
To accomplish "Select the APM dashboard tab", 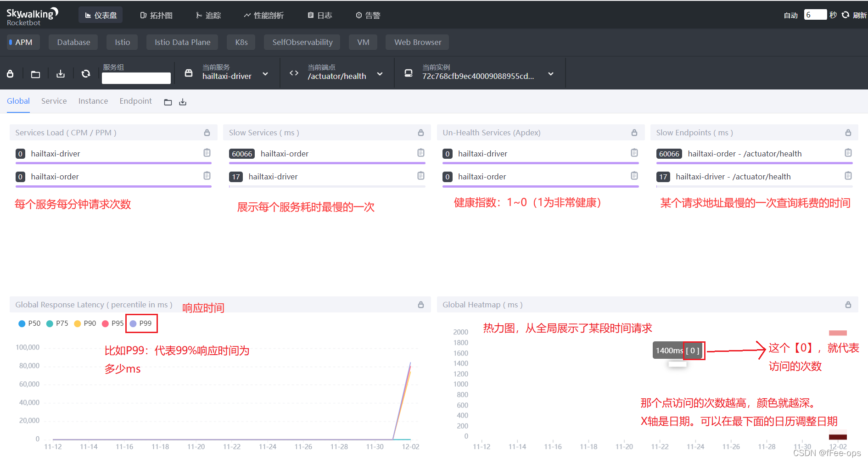I will coord(23,42).
